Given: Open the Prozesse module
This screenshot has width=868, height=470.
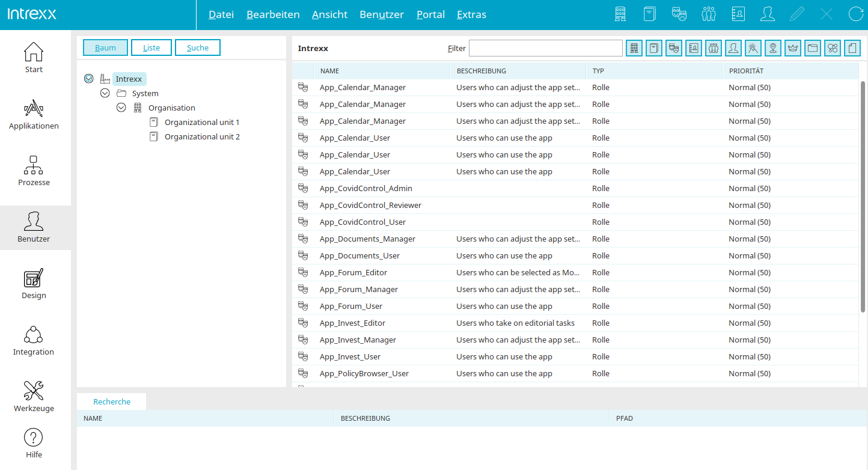Looking at the screenshot, I should tap(34, 171).
